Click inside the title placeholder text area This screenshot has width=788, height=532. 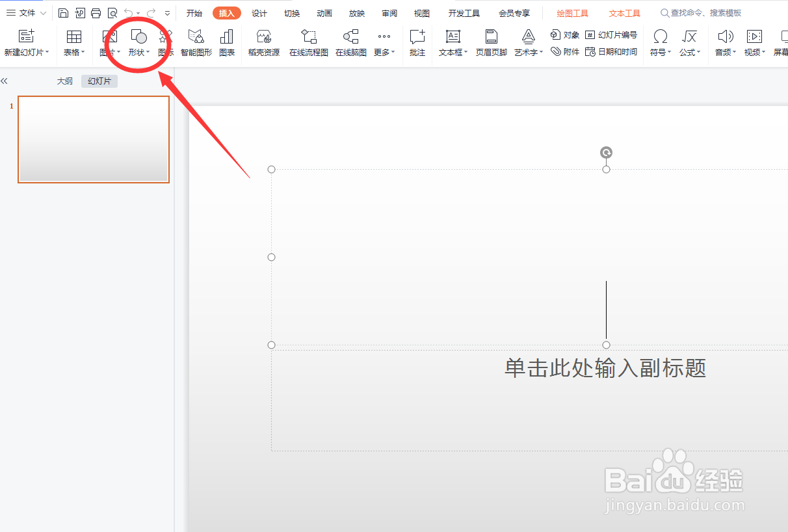coord(529,257)
